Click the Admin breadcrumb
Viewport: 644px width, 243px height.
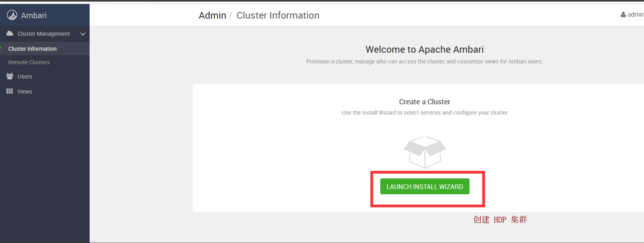(213, 15)
